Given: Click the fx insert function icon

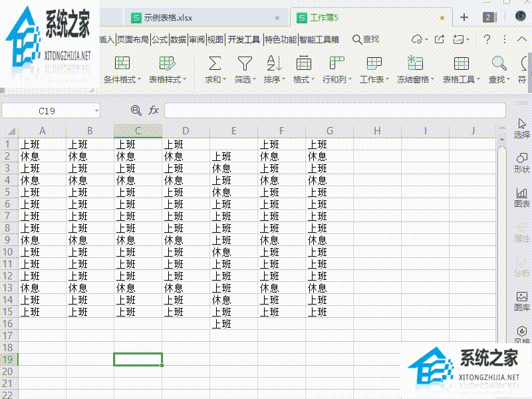Looking at the screenshot, I should [153, 110].
